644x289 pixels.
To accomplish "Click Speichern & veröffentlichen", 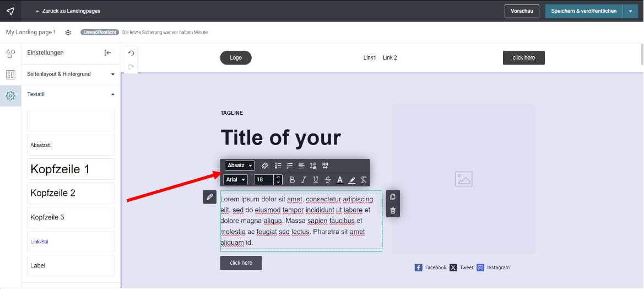I will point(583,11).
